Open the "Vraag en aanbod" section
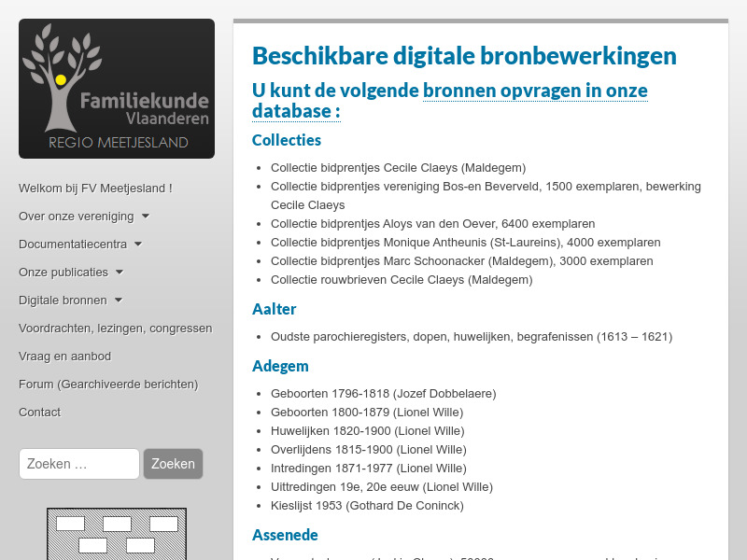The width and height of the screenshot is (747, 560). [64, 356]
